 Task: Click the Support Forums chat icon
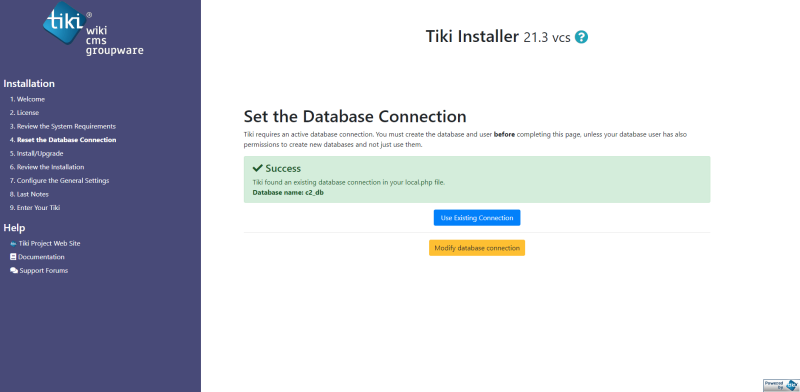coord(14,271)
